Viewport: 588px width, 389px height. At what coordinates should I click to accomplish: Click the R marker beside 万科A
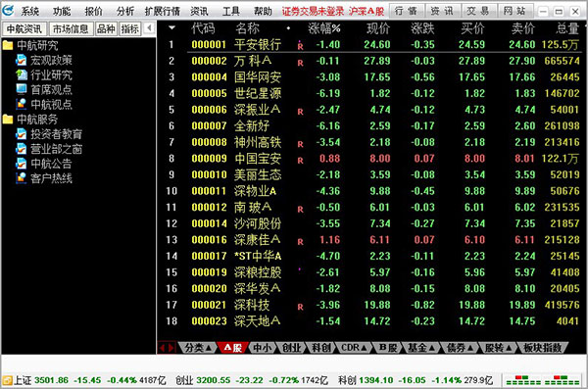(301, 63)
